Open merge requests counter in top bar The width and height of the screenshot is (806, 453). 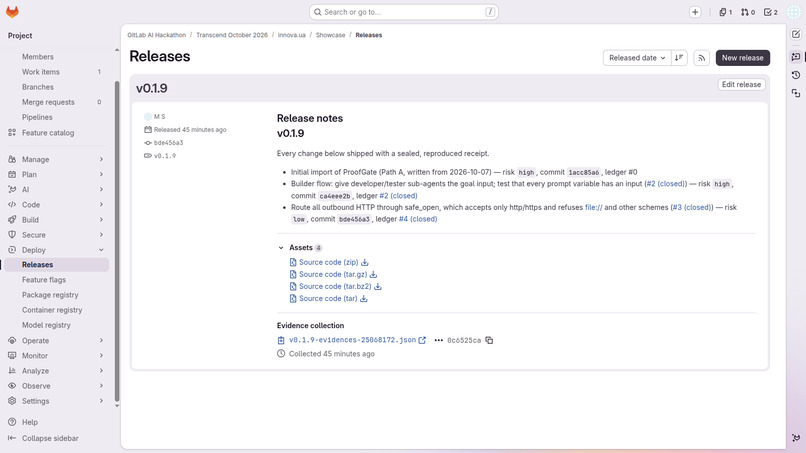(x=748, y=12)
